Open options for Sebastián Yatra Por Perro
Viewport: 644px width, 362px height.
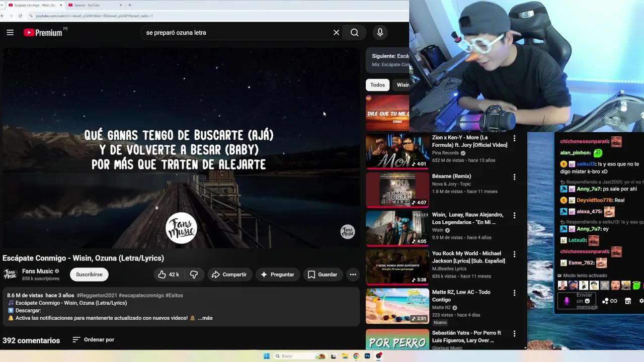click(514, 334)
